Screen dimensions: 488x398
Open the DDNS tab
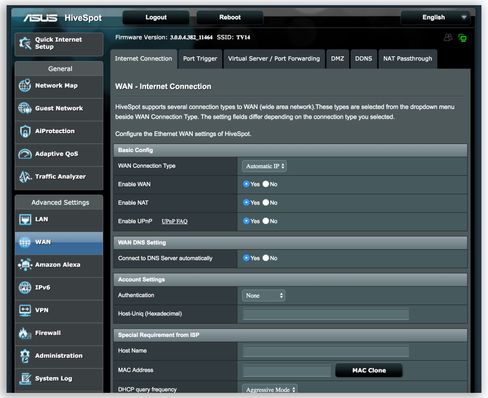click(363, 59)
